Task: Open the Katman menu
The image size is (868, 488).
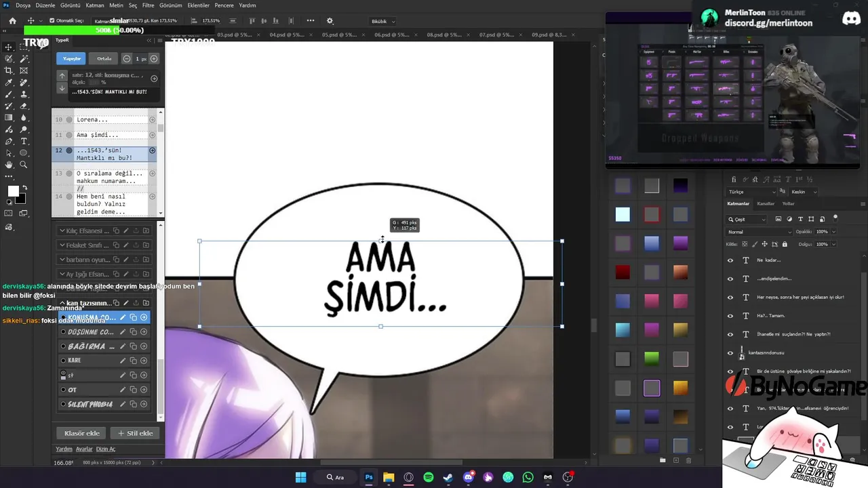Action: click(x=95, y=5)
